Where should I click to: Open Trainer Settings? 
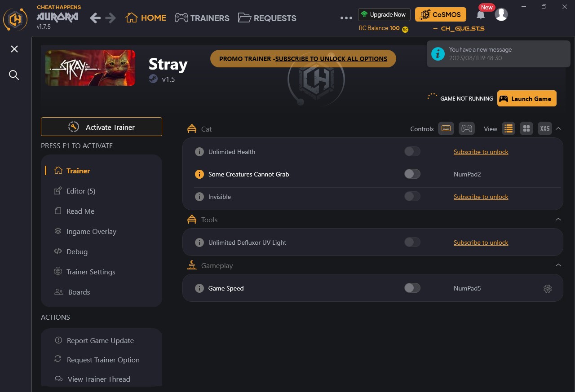click(84, 272)
